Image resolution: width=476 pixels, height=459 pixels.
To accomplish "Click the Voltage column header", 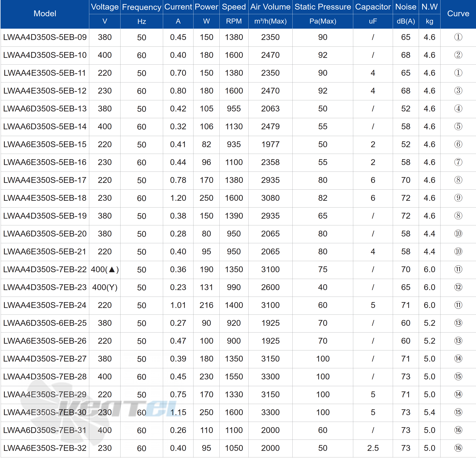I will point(98,6).
